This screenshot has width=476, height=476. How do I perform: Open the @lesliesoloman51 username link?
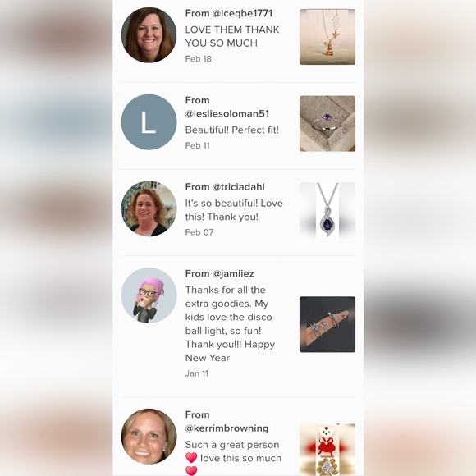click(x=227, y=114)
